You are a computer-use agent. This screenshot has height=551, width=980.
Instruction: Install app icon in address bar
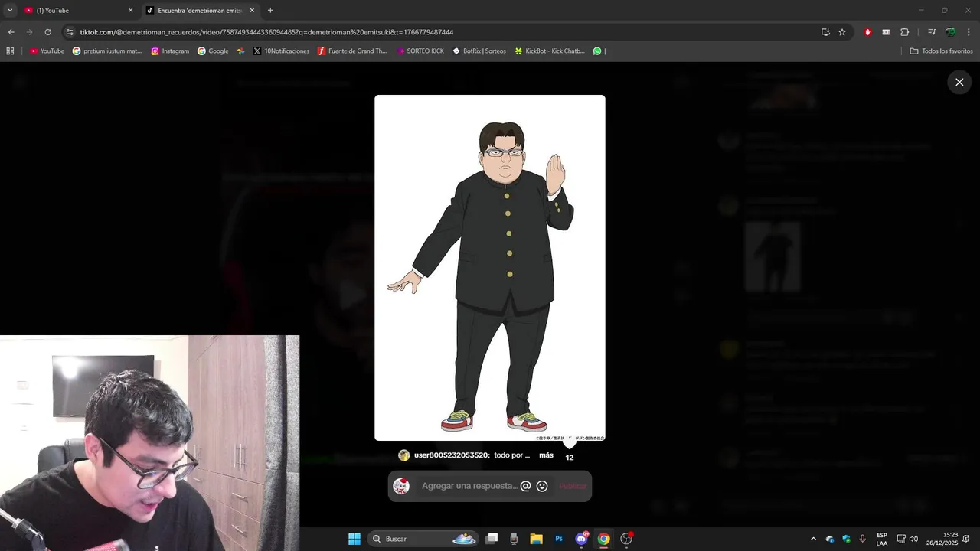(x=825, y=32)
